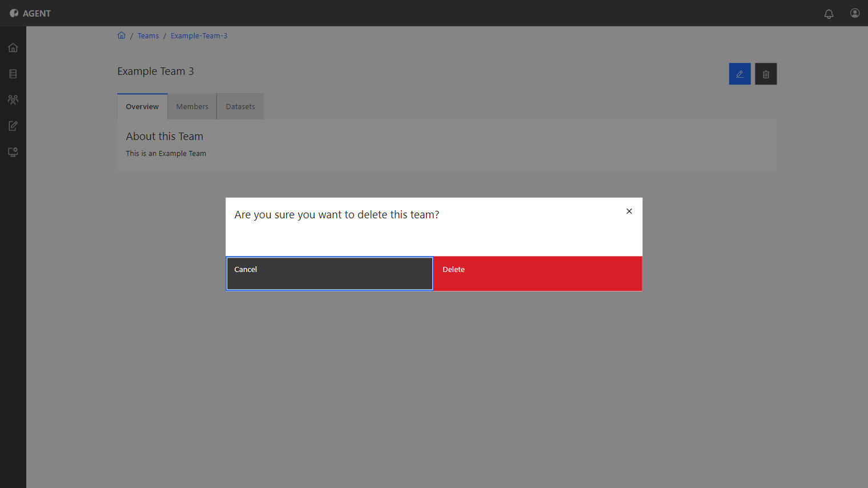Close the delete confirmation dialog
The image size is (868, 488).
point(629,211)
